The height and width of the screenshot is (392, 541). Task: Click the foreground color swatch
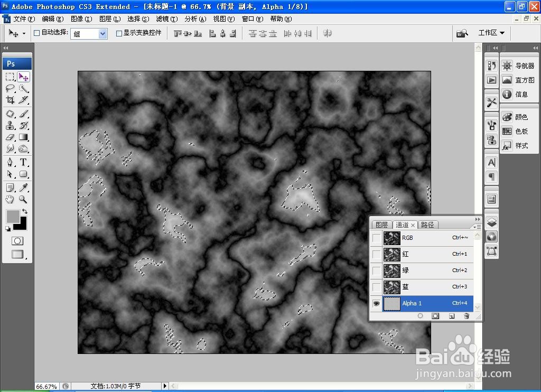tap(12, 216)
